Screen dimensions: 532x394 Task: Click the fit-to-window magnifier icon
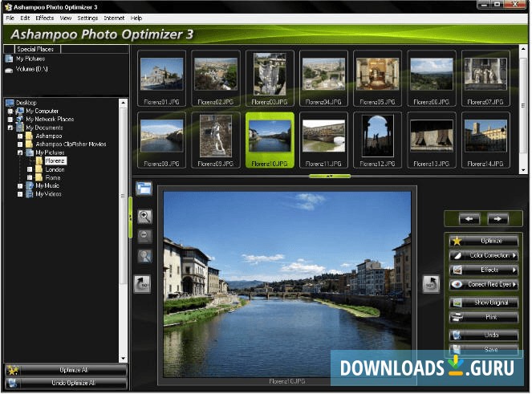144,256
